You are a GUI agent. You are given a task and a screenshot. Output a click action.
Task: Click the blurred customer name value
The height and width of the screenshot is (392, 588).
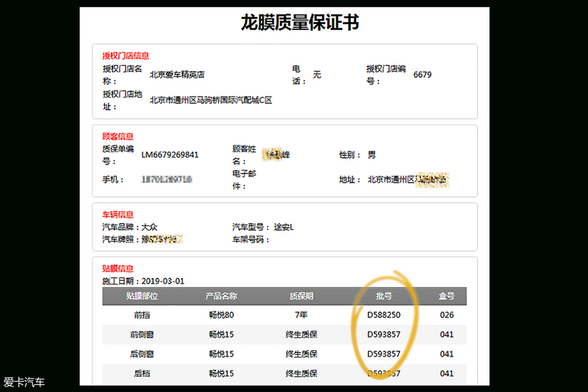point(276,154)
